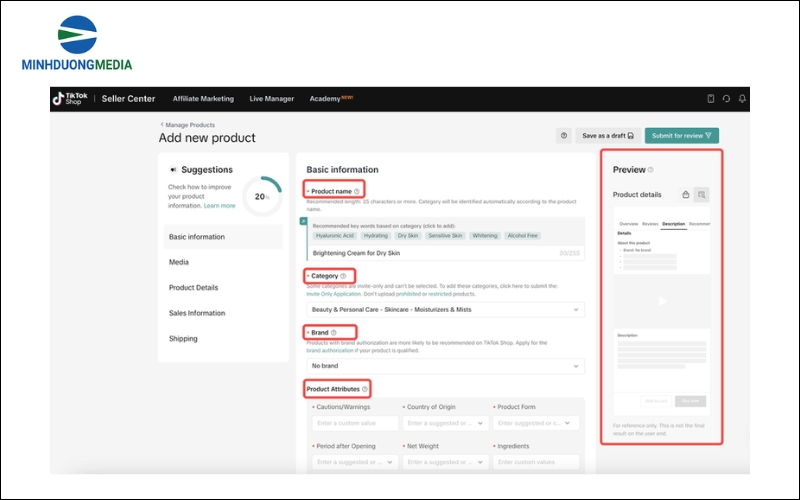800x500 pixels.
Task: Open the Net Weight dropdown
Action: [x=445, y=462]
